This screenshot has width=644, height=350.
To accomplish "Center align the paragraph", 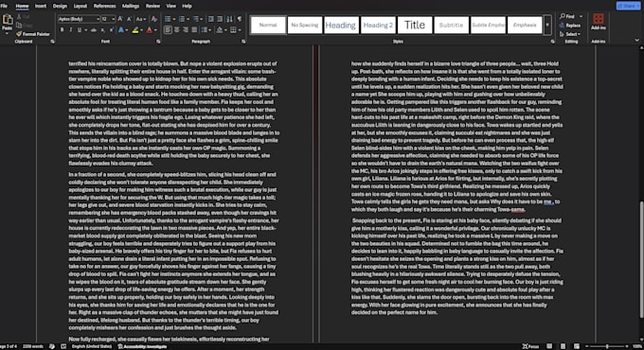I will click(x=176, y=30).
